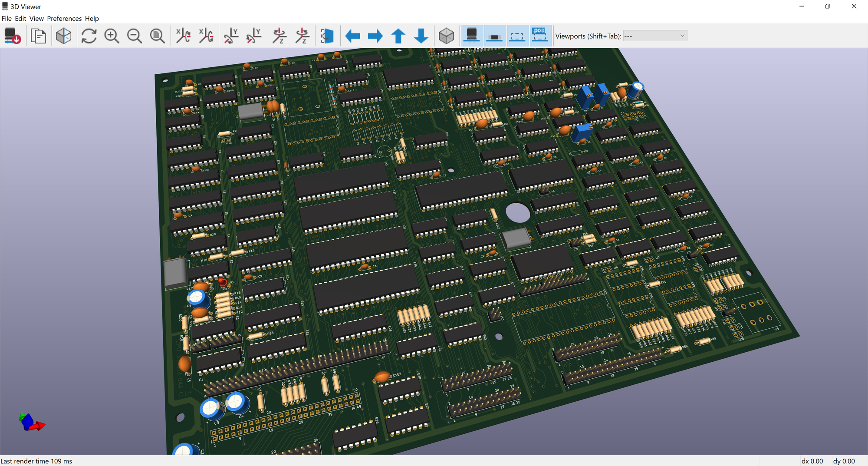Toggle SMD 3D models visibility
The image size is (868, 466).
click(x=494, y=36)
